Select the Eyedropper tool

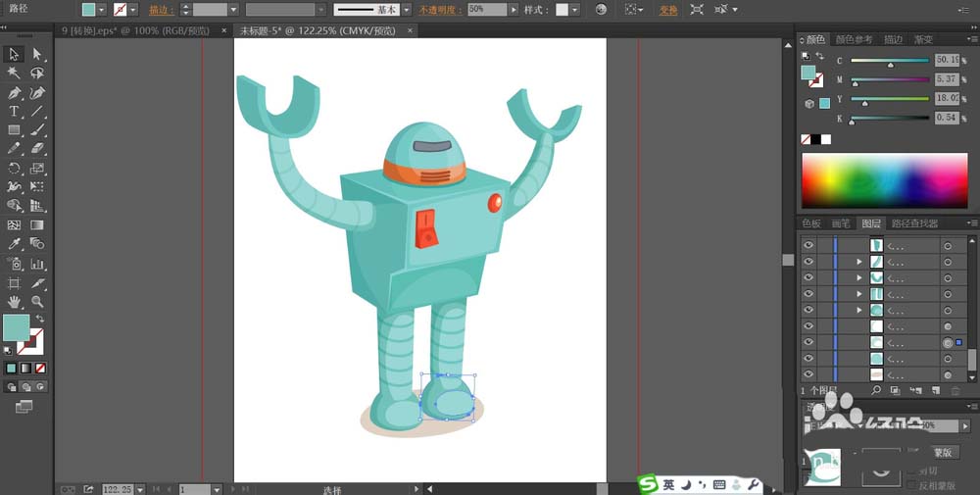[x=14, y=243]
